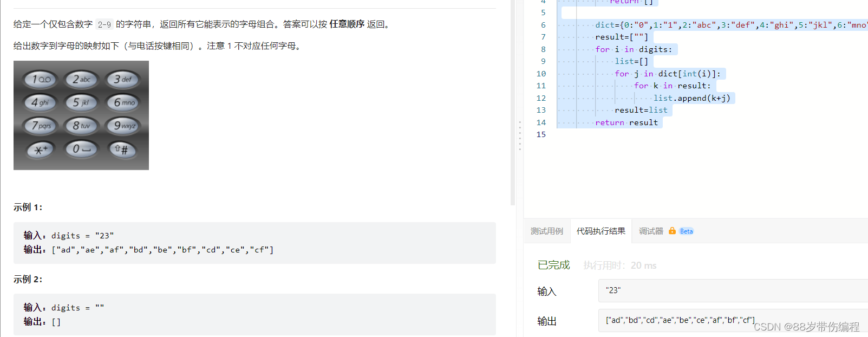Click the 输入 label in results panel

tap(547, 291)
